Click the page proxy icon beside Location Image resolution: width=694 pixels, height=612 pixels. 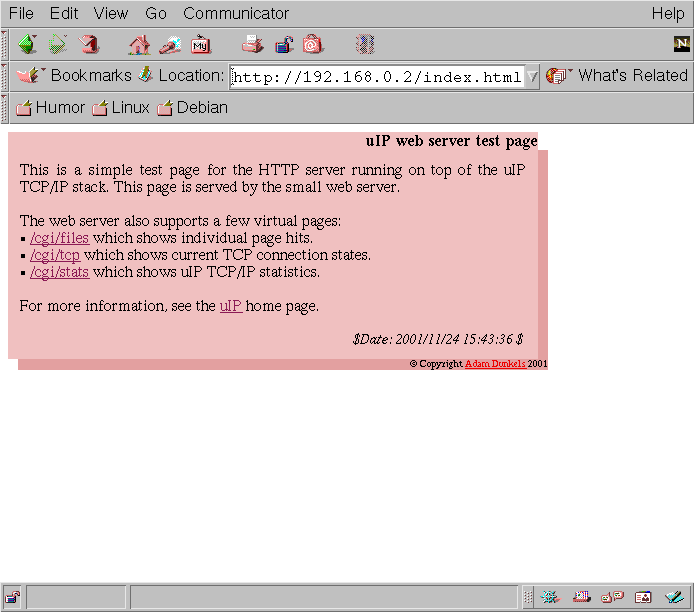tap(145, 74)
